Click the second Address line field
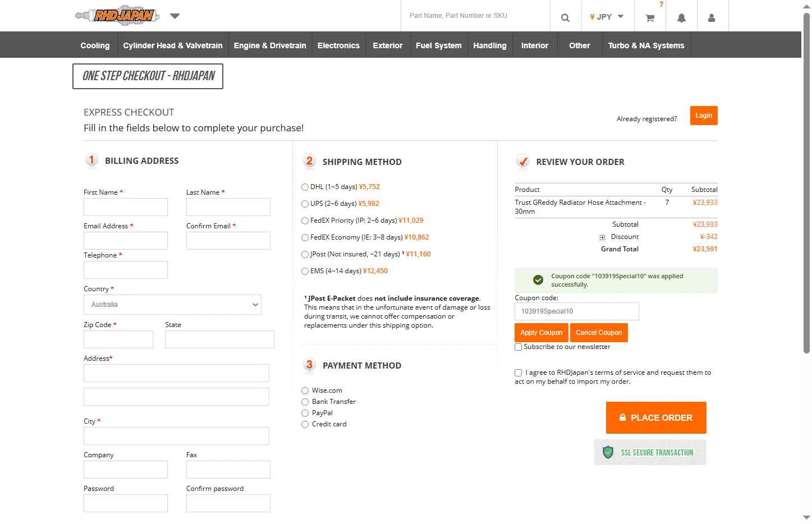 (x=176, y=397)
